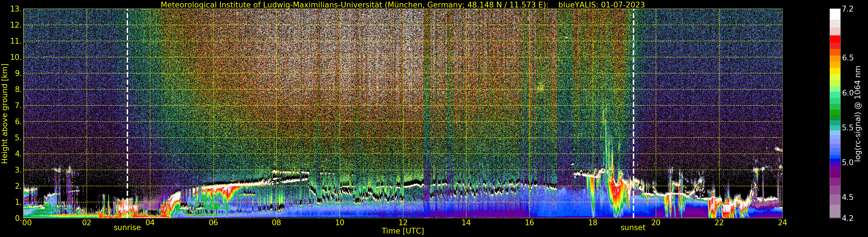Click the white dashed sunrise marker line
The width and height of the screenshot is (868, 237).
pos(127,113)
